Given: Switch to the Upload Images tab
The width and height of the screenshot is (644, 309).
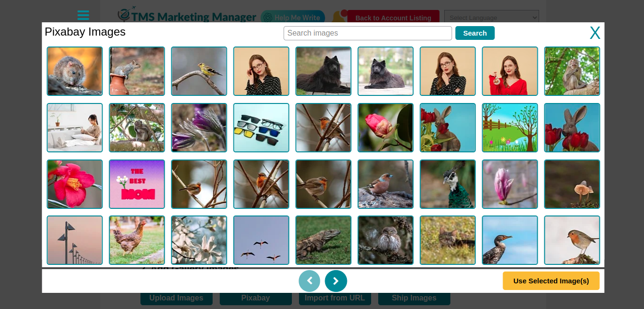Looking at the screenshot, I should click(x=177, y=298).
